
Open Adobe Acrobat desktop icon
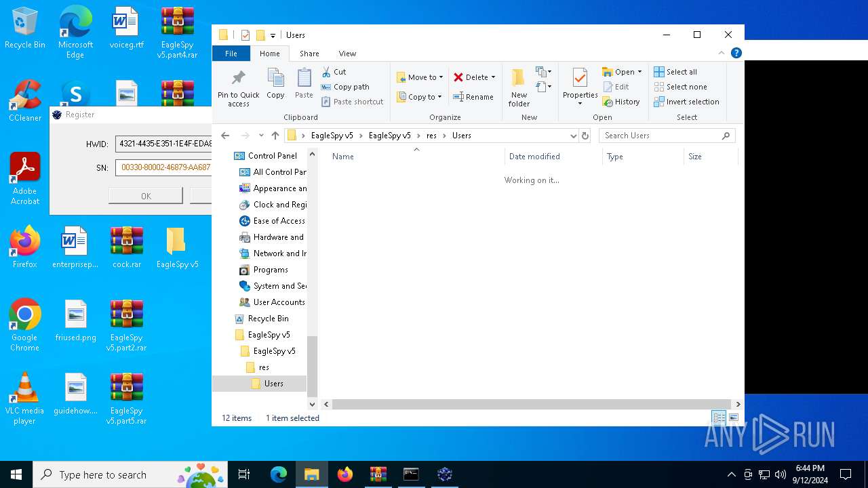coord(25,179)
